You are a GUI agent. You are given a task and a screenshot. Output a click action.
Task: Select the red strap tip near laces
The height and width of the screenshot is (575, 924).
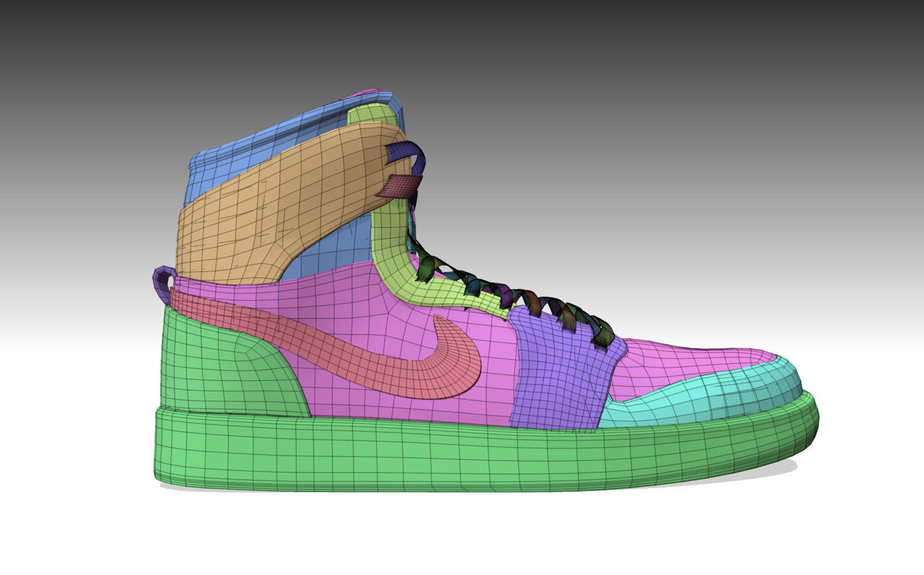point(399,186)
